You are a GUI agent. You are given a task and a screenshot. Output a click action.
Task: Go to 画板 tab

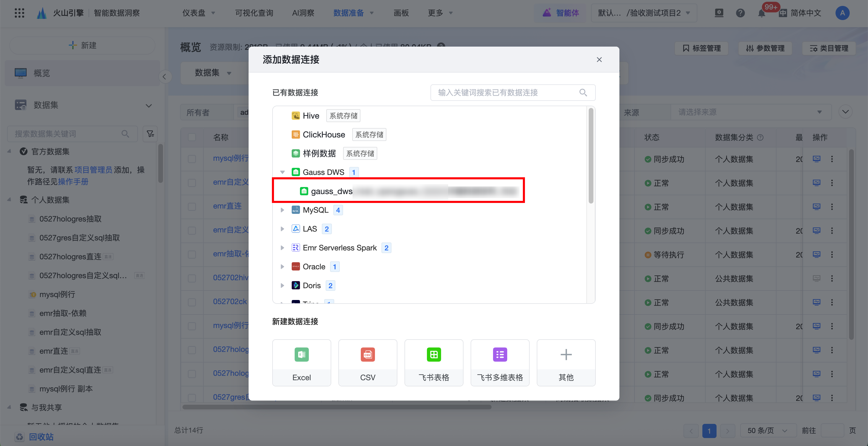[x=401, y=13]
